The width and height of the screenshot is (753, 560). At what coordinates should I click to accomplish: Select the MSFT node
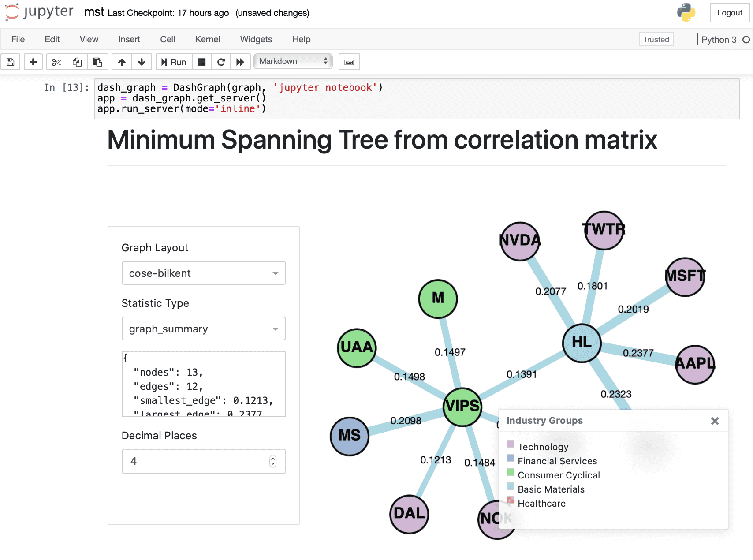[685, 277]
